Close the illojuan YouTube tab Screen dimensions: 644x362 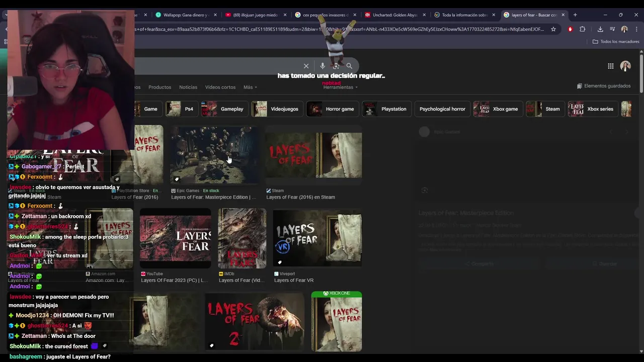pos(285,15)
